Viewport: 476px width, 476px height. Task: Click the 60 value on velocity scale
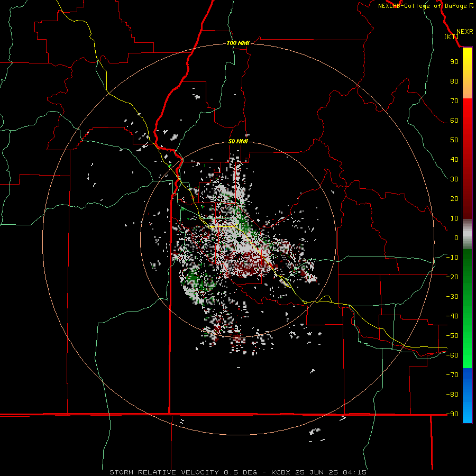tap(454, 120)
